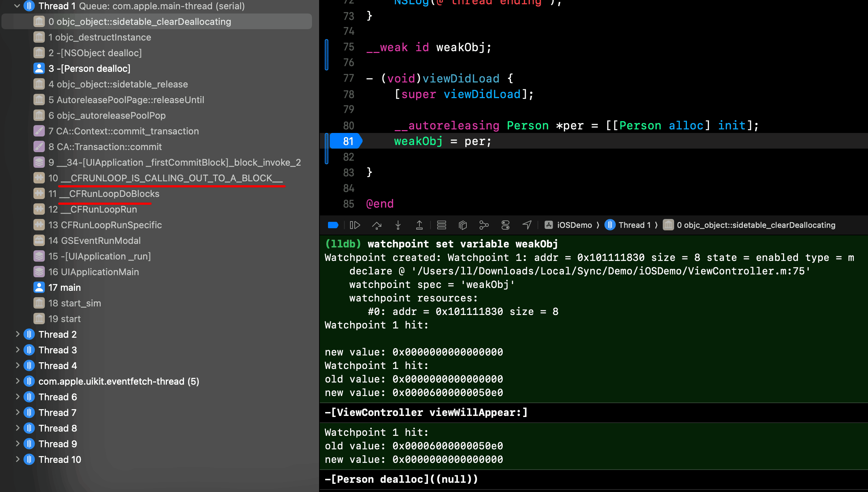
Task: Click the Step Out icon
Action: tap(419, 225)
